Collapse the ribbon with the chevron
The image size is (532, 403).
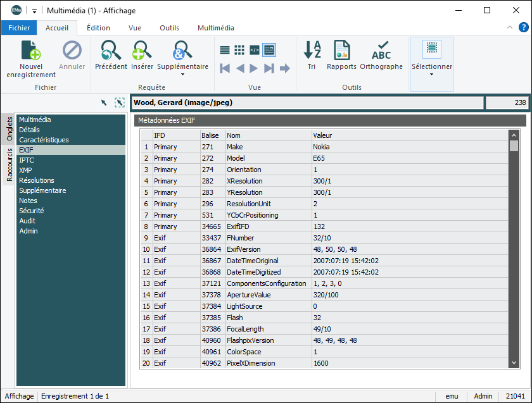(x=510, y=28)
